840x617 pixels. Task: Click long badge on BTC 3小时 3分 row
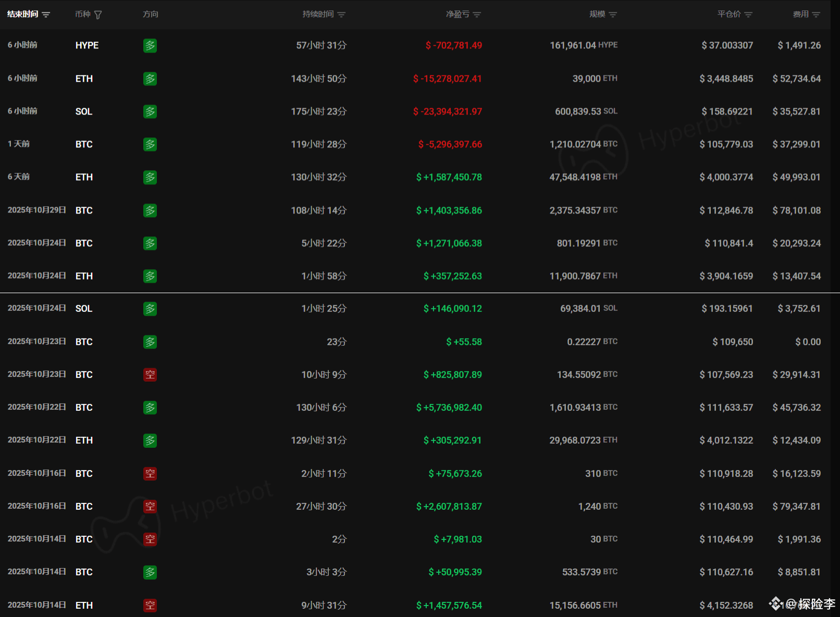click(x=150, y=572)
